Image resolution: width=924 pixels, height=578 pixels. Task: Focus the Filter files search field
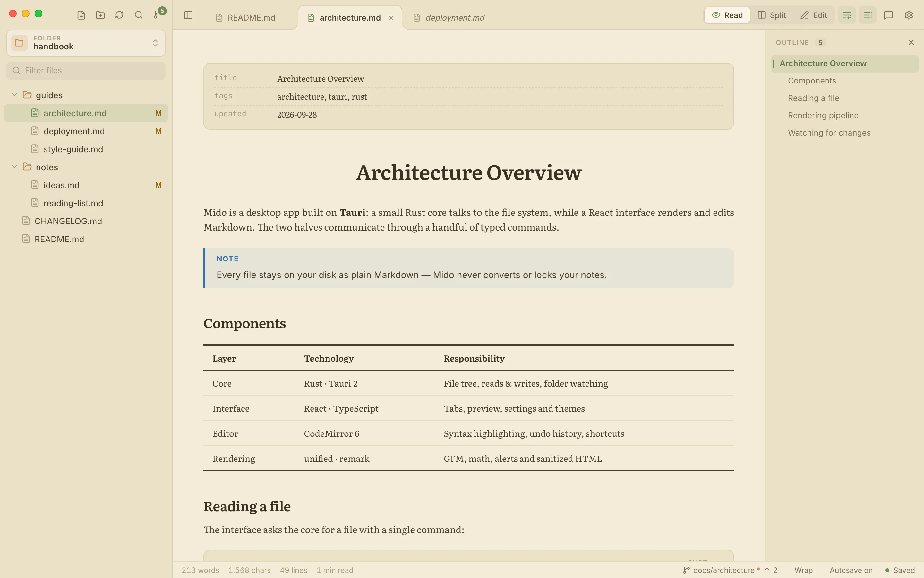click(86, 70)
